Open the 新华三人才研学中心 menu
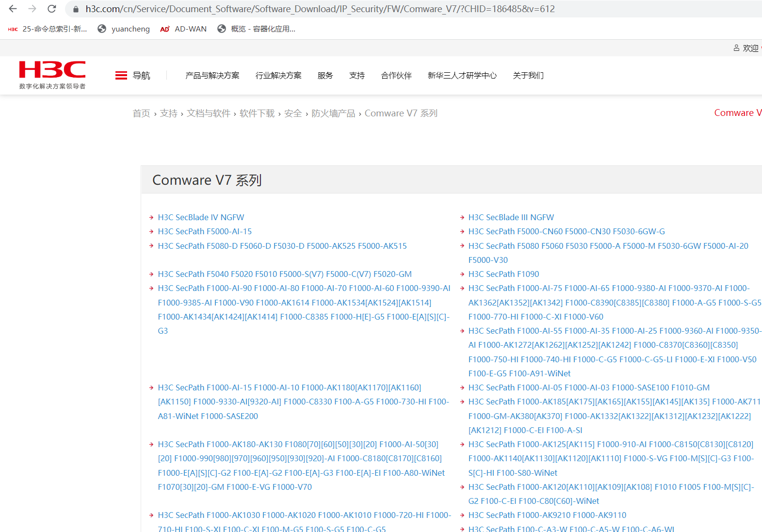762x532 pixels. tap(462, 75)
